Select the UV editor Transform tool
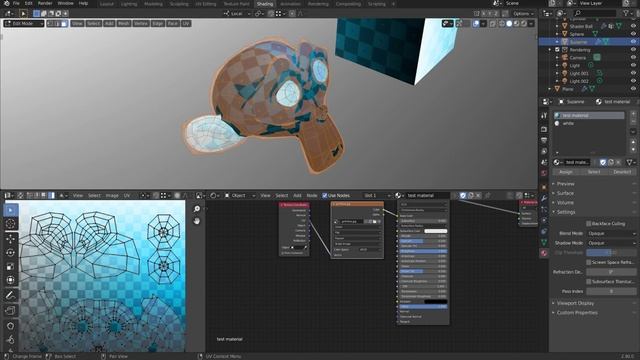This screenshot has height=360, width=640. pos(11,280)
